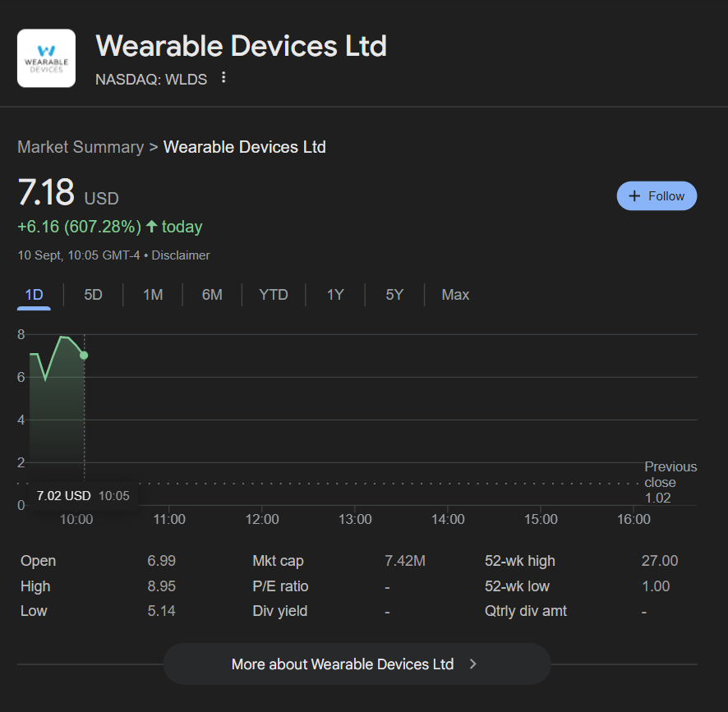Click the NASDAQ: WLDS ticker text
The height and width of the screenshot is (712, 728).
[151, 80]
